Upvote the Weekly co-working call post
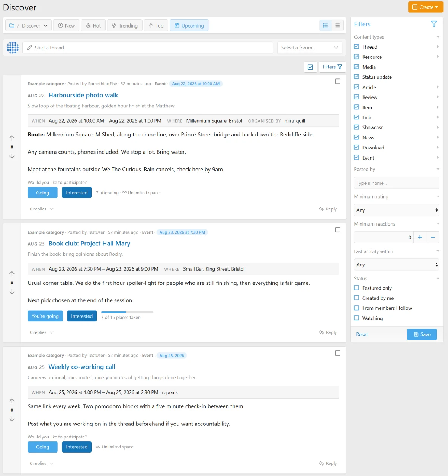Screen dimensions: 448x476 (12, 401)
